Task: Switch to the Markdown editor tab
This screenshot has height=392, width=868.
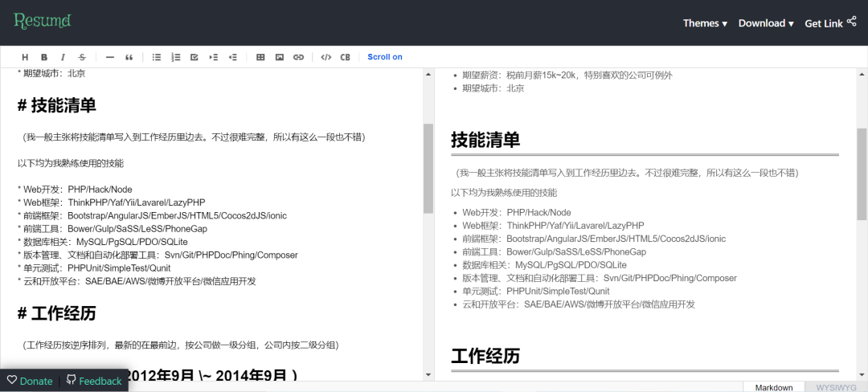Action: coord(773,387)
